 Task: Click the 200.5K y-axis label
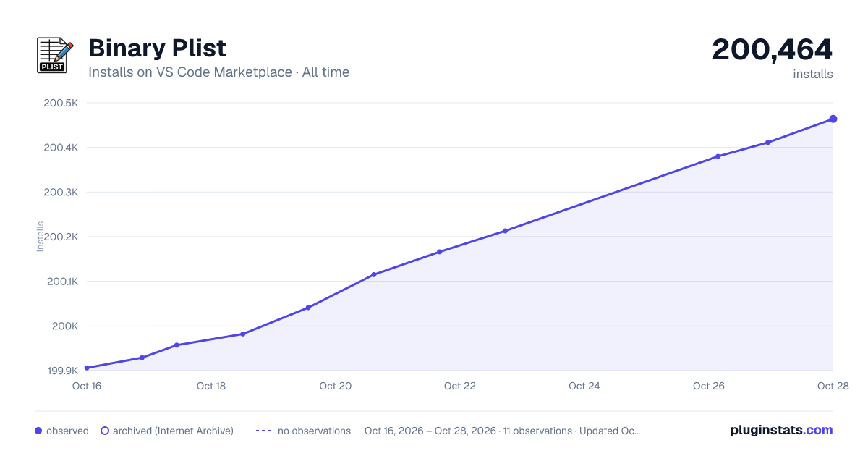[x=61, y=103]
